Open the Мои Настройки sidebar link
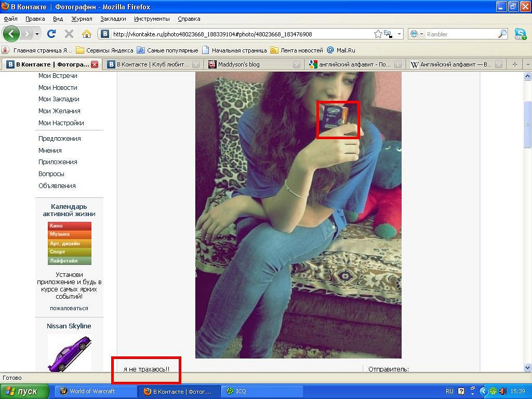 61,123
